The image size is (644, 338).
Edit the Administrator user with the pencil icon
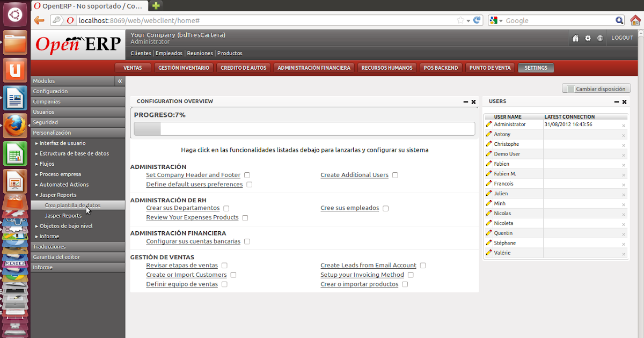click(x=489, y=124)
